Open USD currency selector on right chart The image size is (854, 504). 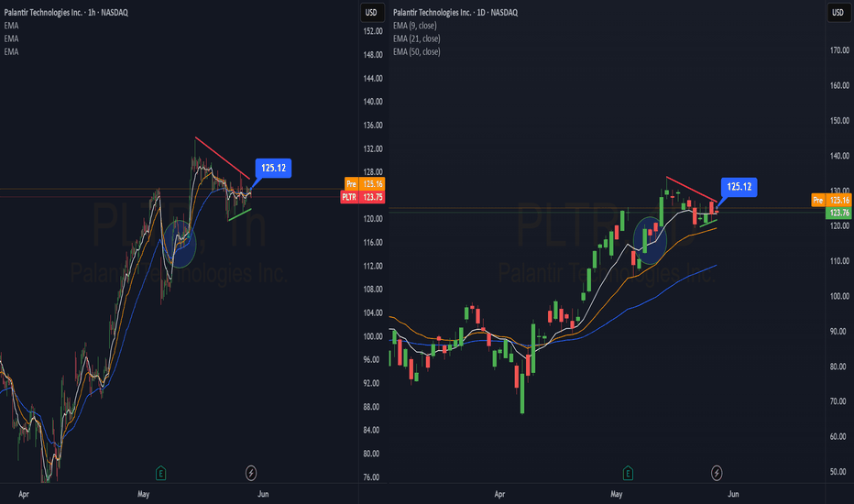pyautogui.click(x=838, y=12)
